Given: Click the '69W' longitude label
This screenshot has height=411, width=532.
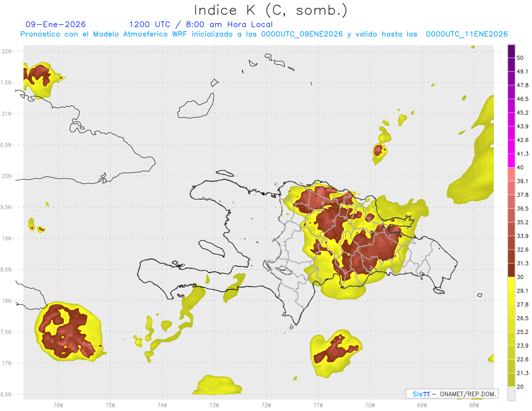Looking at the screenshot, I should [422, 405].
